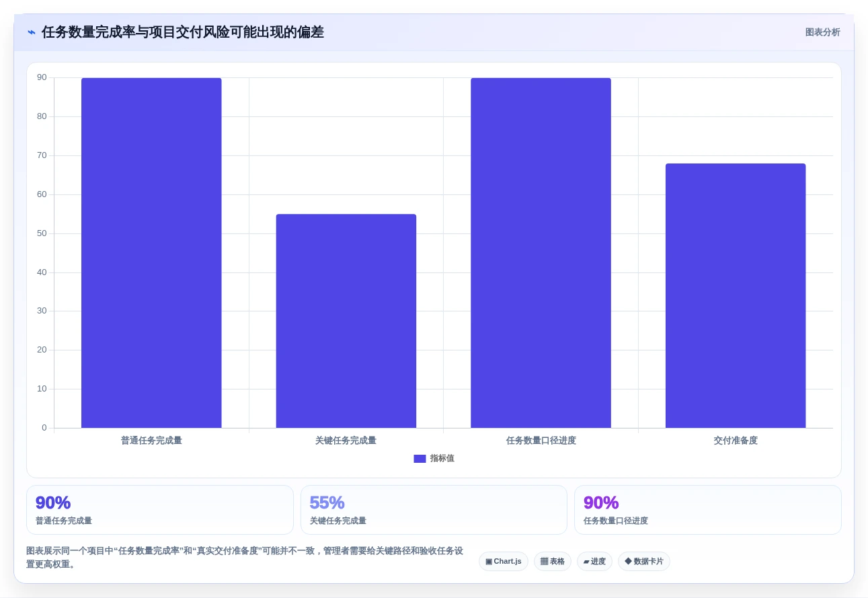Click x-axis label 任务数量口径进度

(x=541, y=441)
